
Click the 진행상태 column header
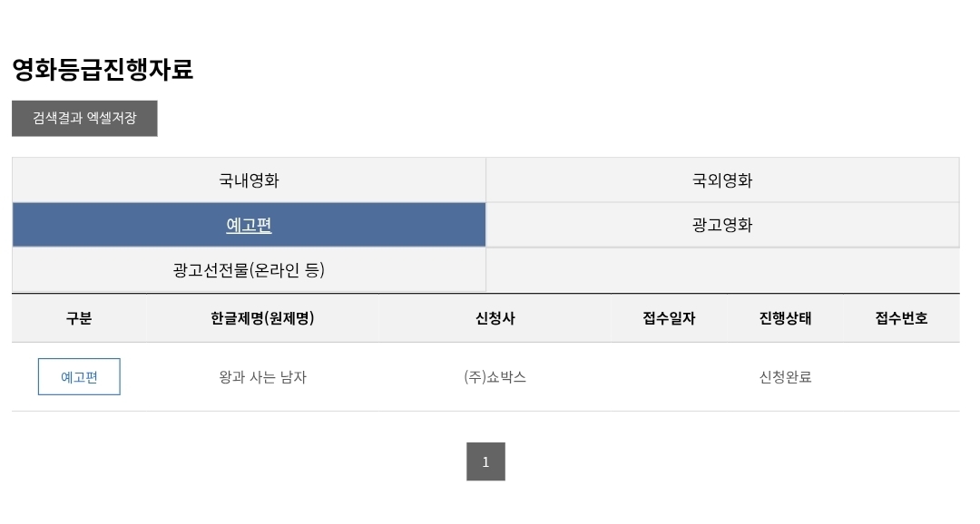pos(785,318)
